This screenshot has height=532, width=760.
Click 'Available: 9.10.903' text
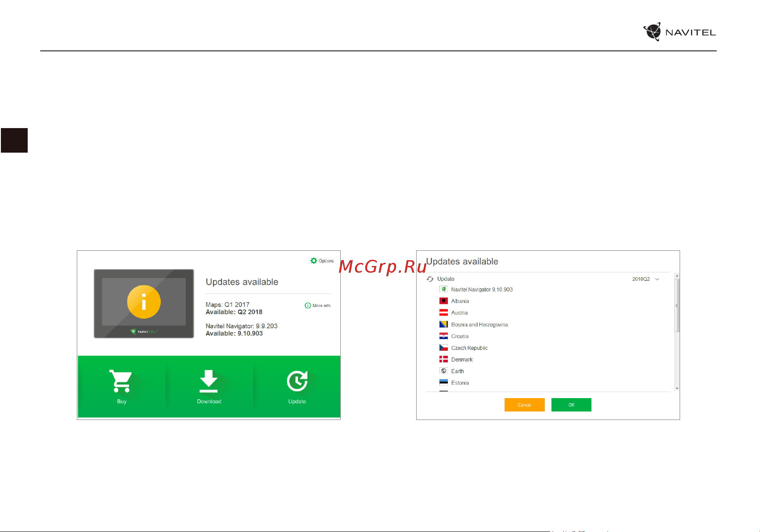234,333
